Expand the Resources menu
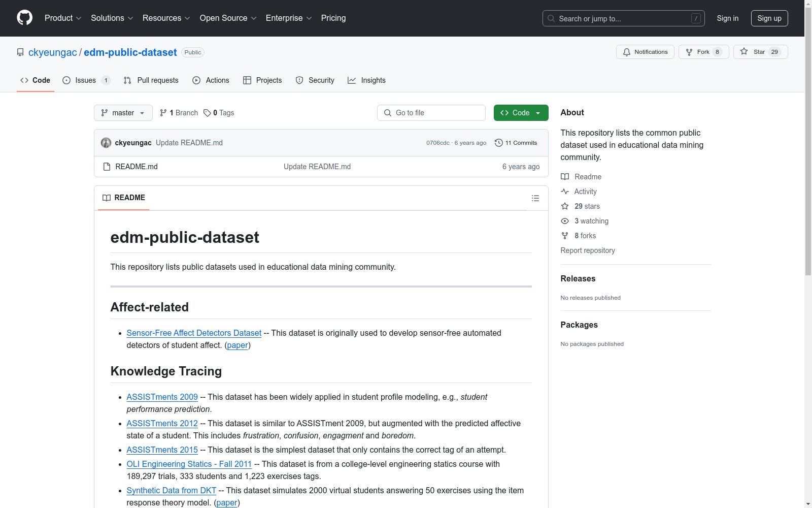812x508 pixels. [x=166, y=18]
